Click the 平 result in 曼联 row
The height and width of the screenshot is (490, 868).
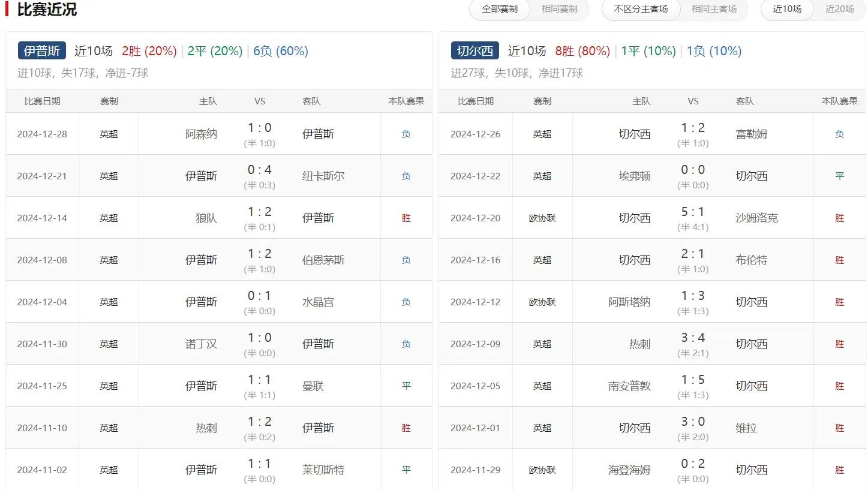coord(406,386)
